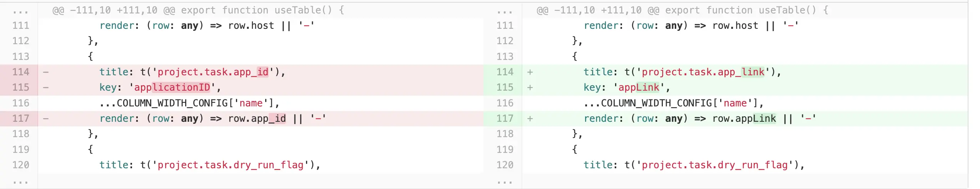Select right-side line number 118
Screen dimensions: 980x189
point(505,134)
